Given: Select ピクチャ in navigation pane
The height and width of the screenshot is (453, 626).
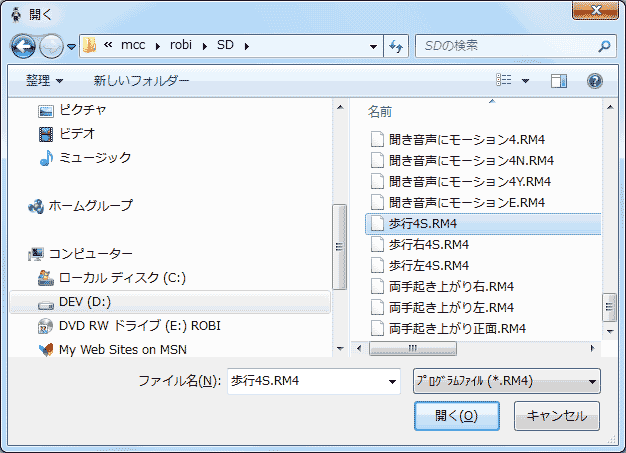Looking at the screenshot, I should click(82, 110).
